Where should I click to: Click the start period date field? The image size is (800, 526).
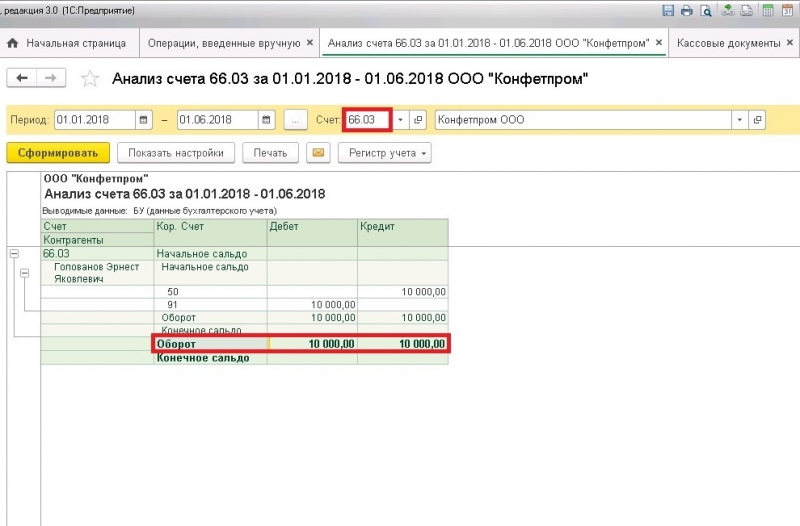pyautogui.click(x=95, y=120)
